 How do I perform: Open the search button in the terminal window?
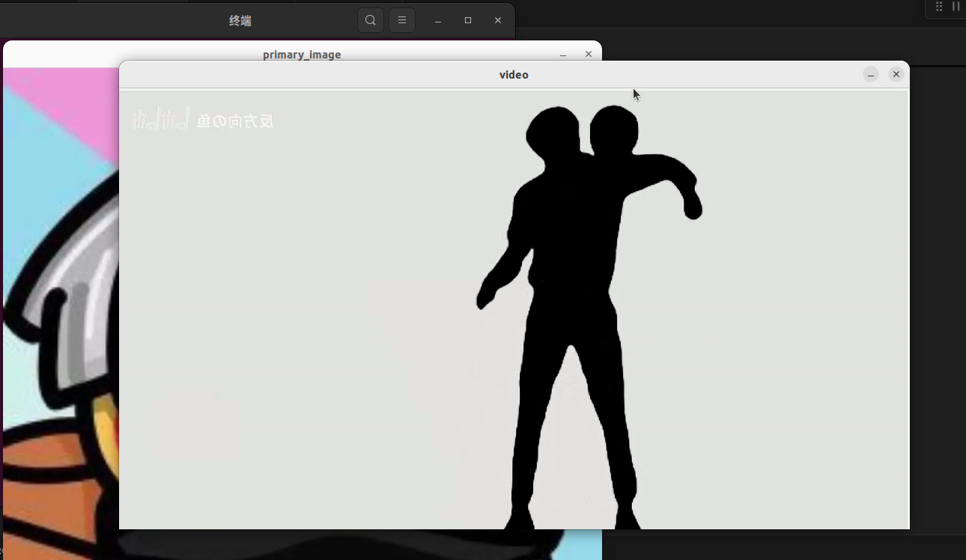coord(371,20)
